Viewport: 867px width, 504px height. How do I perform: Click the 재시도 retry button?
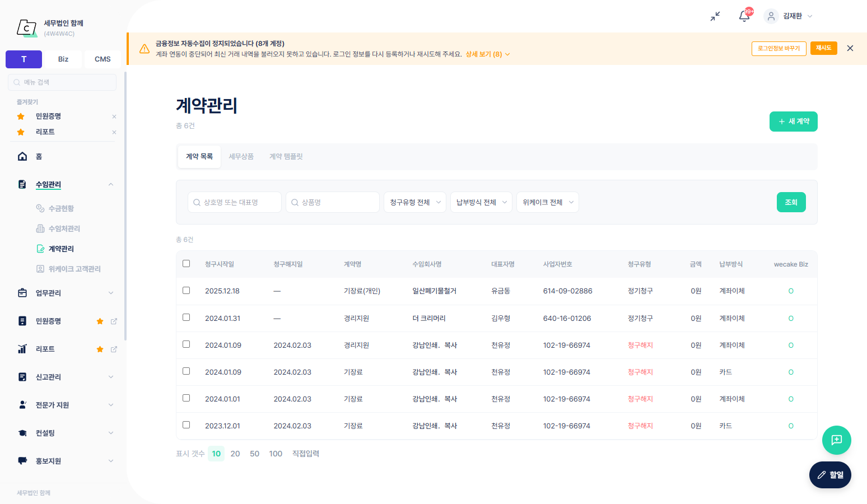(824, 48)
